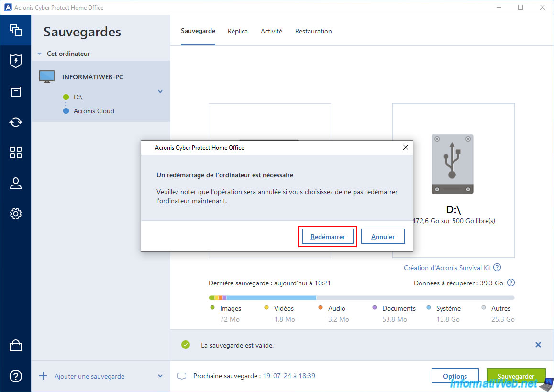Click the INFORMATIWEB-PC computer icon
554x392 pixels.
click(x=46, y=76)
